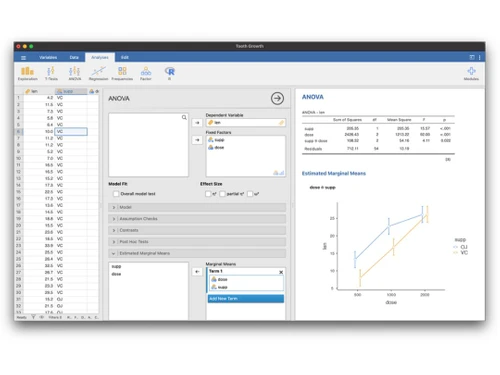The width and height of the screenshot is (500, 375).
Task: Click the filter funnel in status bar
Action: [33, 317]
